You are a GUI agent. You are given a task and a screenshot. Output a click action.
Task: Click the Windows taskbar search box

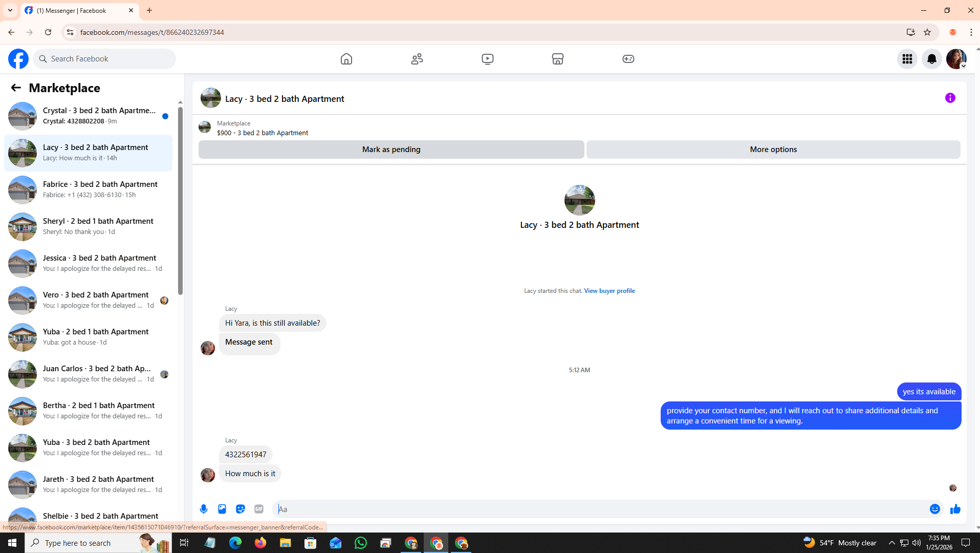(98, 543)
